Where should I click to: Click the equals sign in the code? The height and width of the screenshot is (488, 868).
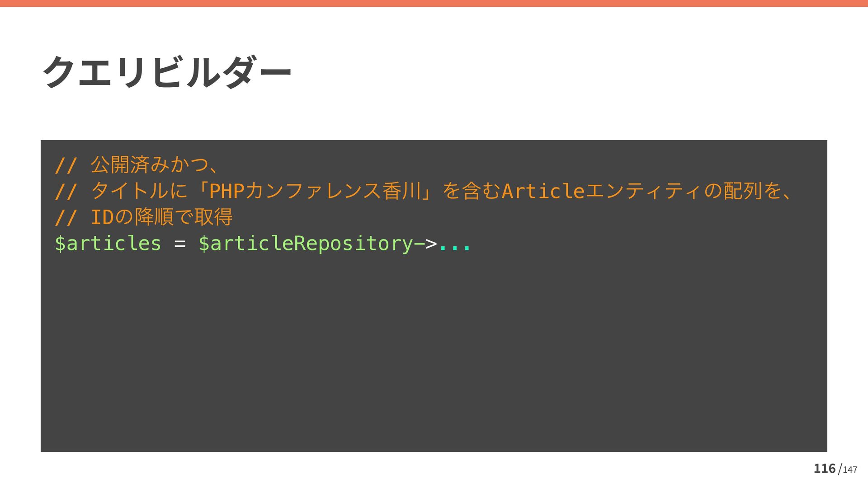179,244
